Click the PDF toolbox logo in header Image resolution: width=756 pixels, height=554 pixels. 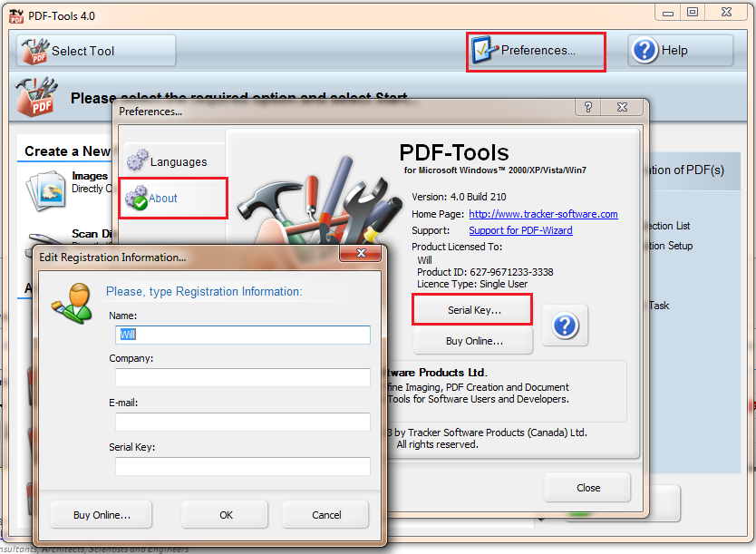(36, 96)
